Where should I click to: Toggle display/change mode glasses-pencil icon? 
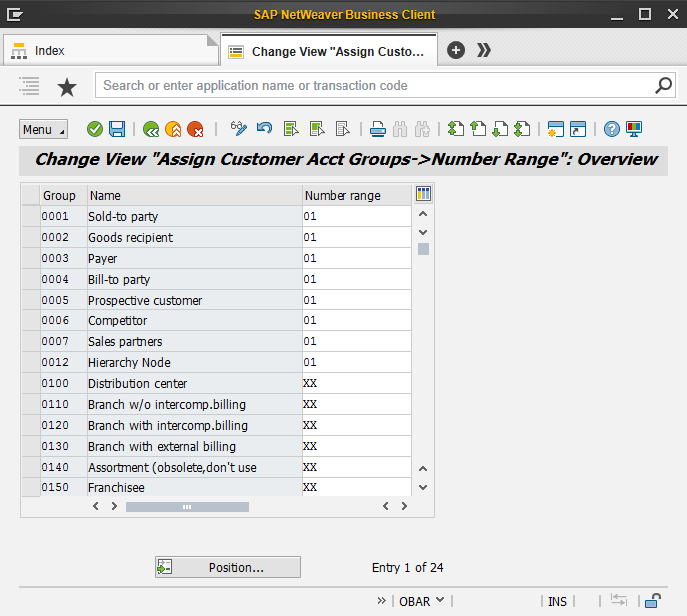pyautogui.click(x=238, y=129)
